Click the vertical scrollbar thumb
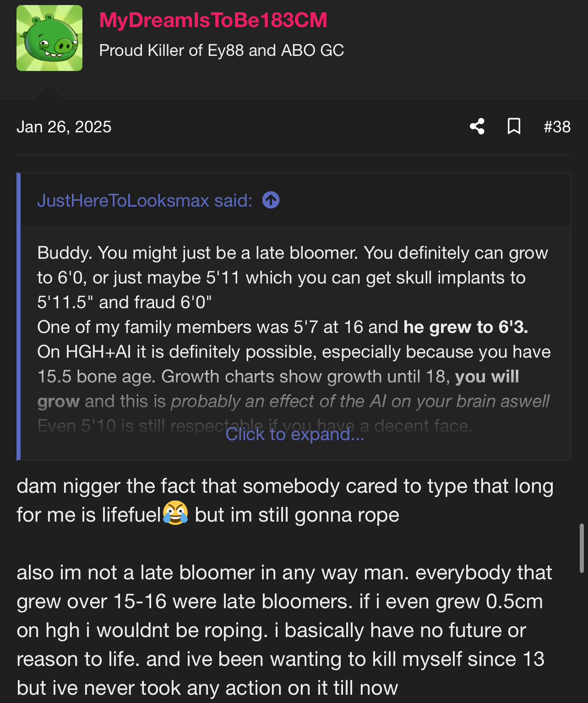The image size is (588, 703). [582, 548]
